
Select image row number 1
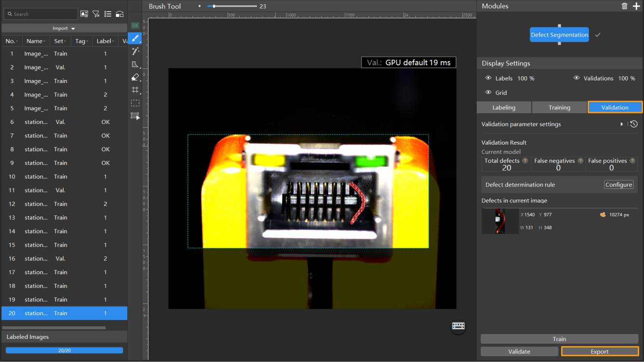click(x=64, y=54)
